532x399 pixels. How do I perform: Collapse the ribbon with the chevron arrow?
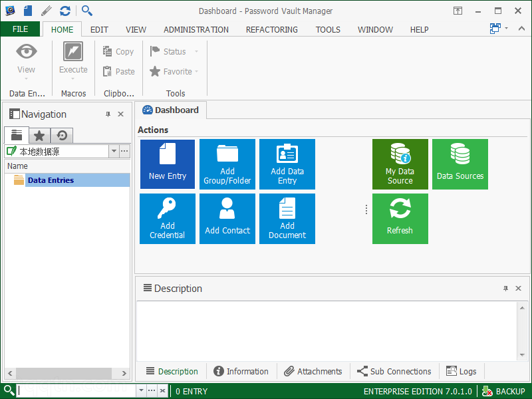[x=521, y=29]
